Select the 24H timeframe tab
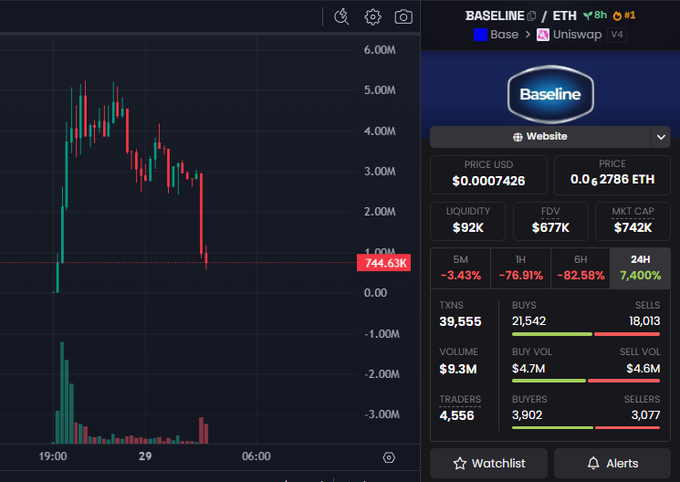This screenshot has height=482, width=680. tap(640, 268)
